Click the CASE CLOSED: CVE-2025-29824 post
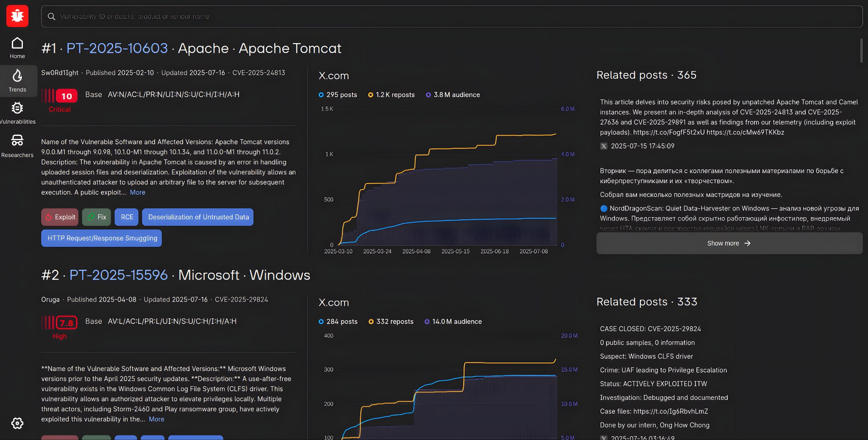Screen dimensions: 868x440 [650, 329]
